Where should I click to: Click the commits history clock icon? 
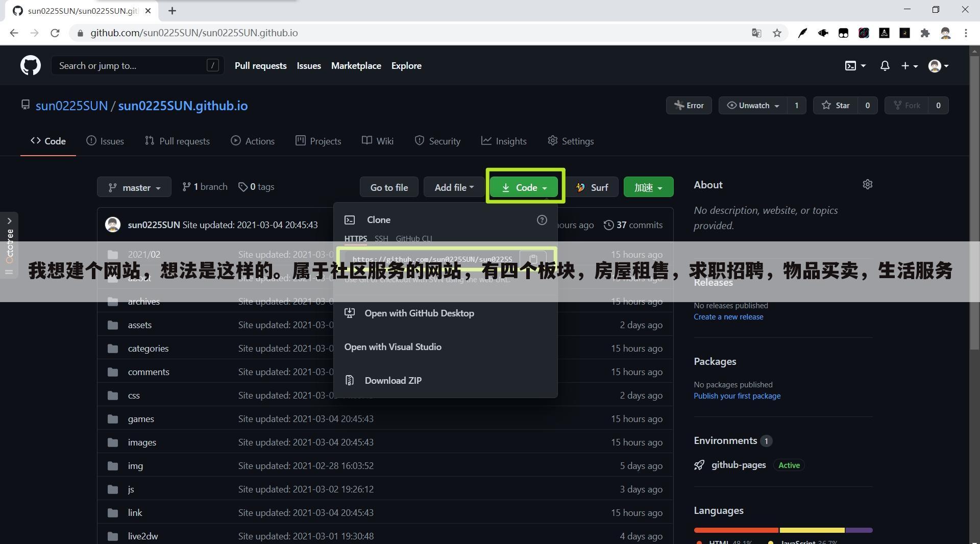point(608,225)
